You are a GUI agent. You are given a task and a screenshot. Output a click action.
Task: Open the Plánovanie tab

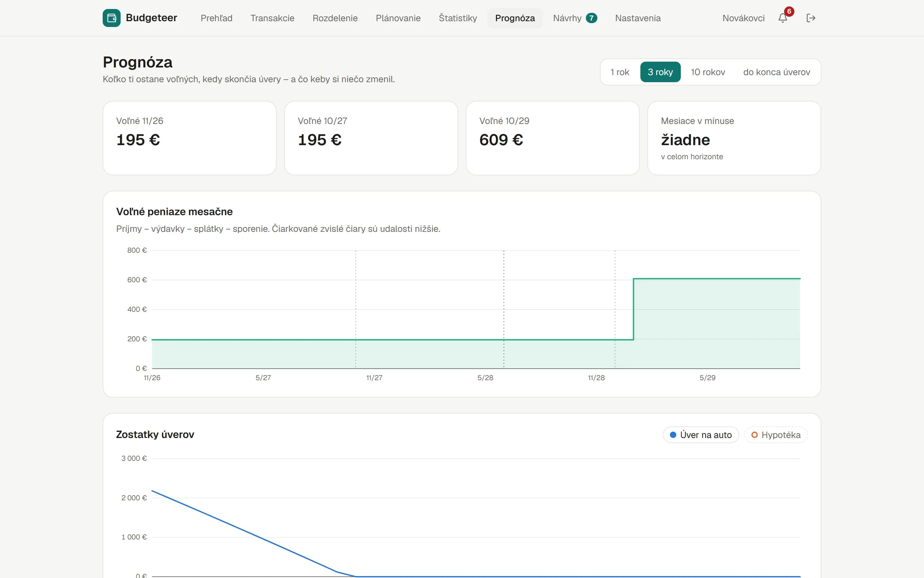398,18
